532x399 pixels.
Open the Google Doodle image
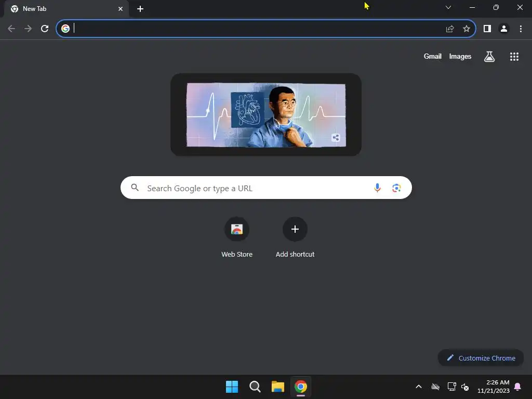(266, 115)
